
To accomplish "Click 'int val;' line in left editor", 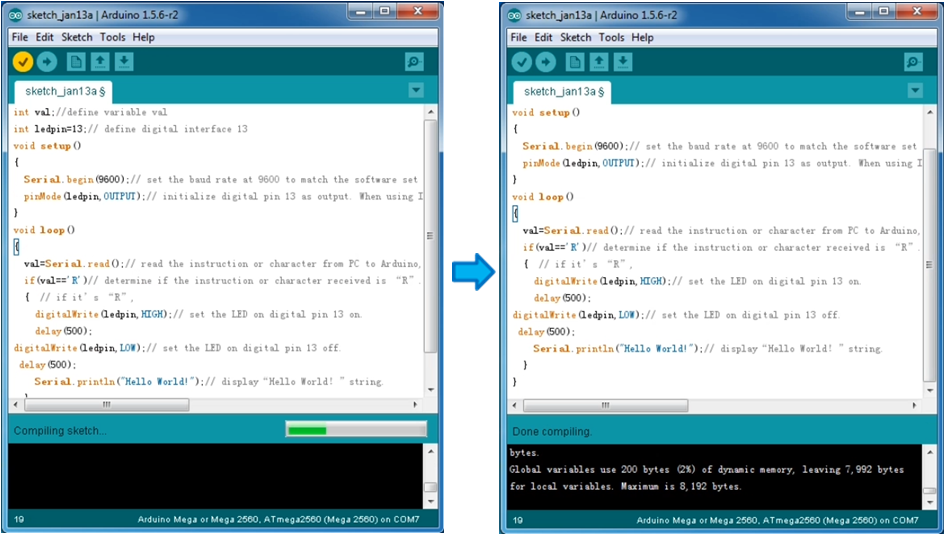I will [90, 112].
